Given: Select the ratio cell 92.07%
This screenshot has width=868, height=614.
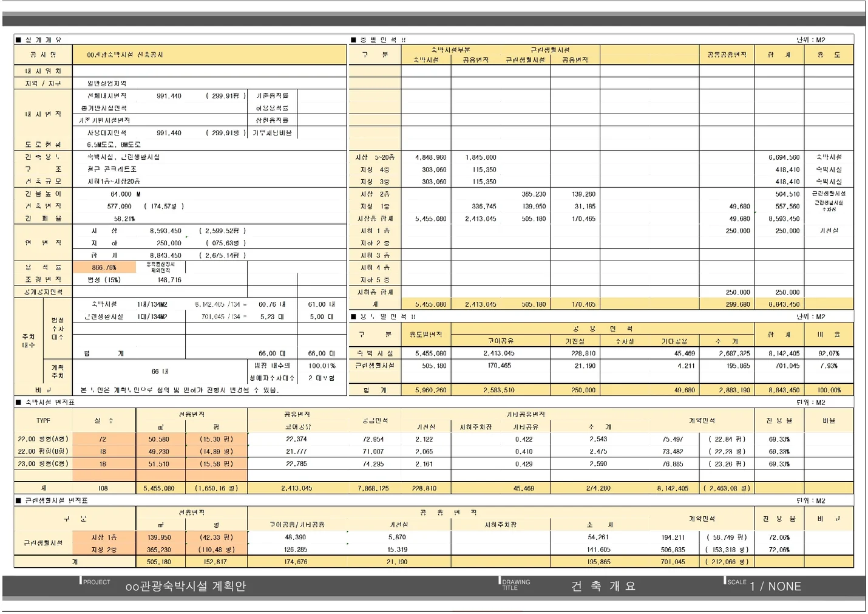Looking at the screenshot, I should 829,353.
